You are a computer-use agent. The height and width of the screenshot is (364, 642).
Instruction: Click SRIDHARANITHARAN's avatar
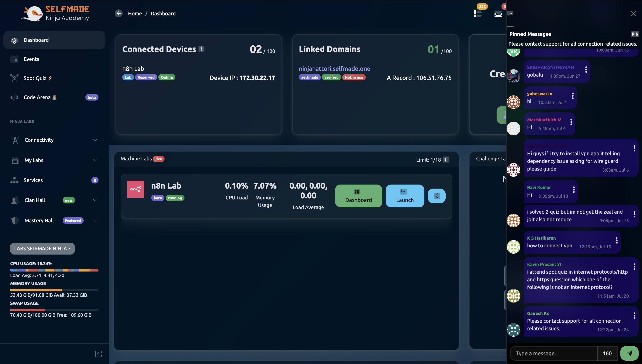[x=514, y=76]
